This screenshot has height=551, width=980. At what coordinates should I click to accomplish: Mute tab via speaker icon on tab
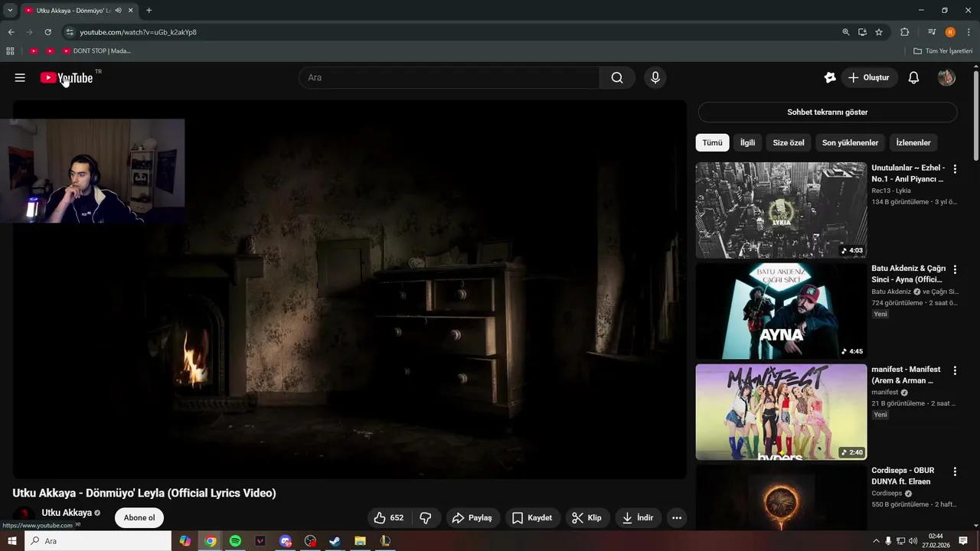tap(118, 10)
